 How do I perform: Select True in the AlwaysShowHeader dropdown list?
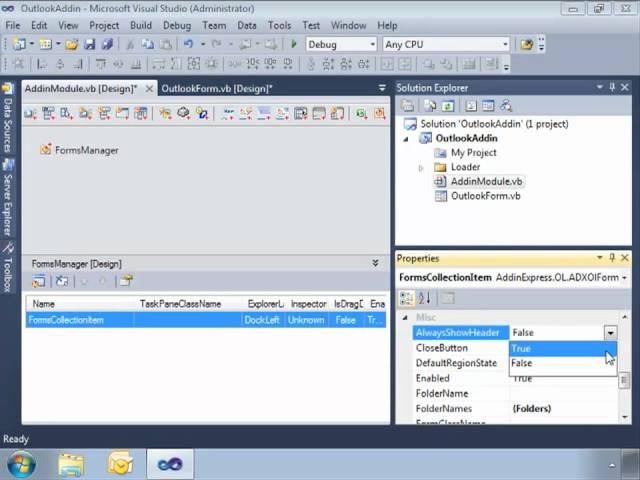(563, 349)
